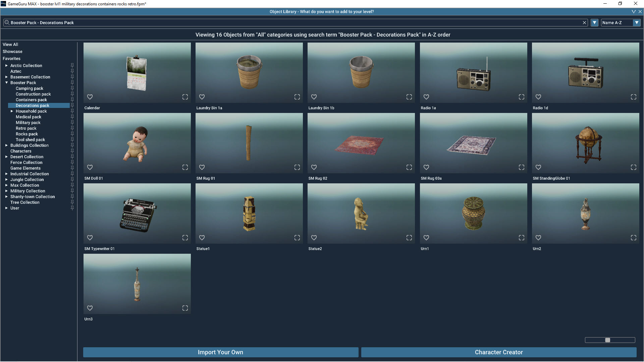
Task: Select the Showcase category
Action: coord(12,51)
